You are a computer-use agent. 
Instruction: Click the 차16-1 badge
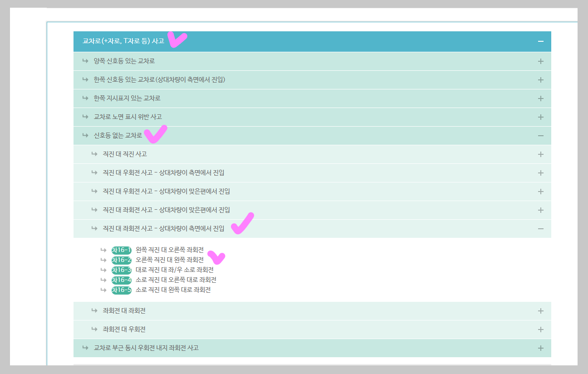pyautogui.click(x=122, y=250)
